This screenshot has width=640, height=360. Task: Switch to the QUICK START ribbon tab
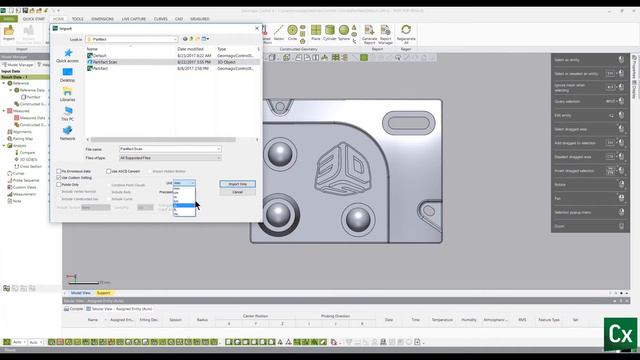pyautogui.click(x=33, y=19)
